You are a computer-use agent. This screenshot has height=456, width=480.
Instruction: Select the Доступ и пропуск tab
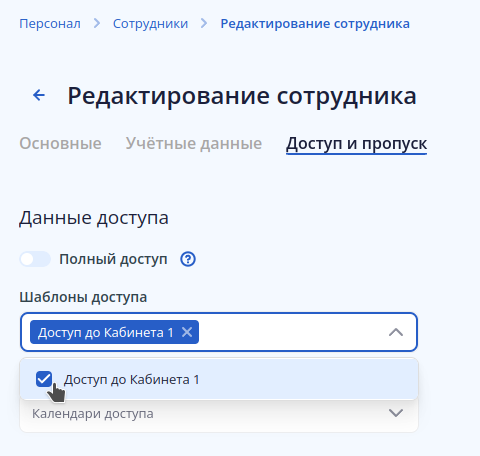(x=356, y=144)
